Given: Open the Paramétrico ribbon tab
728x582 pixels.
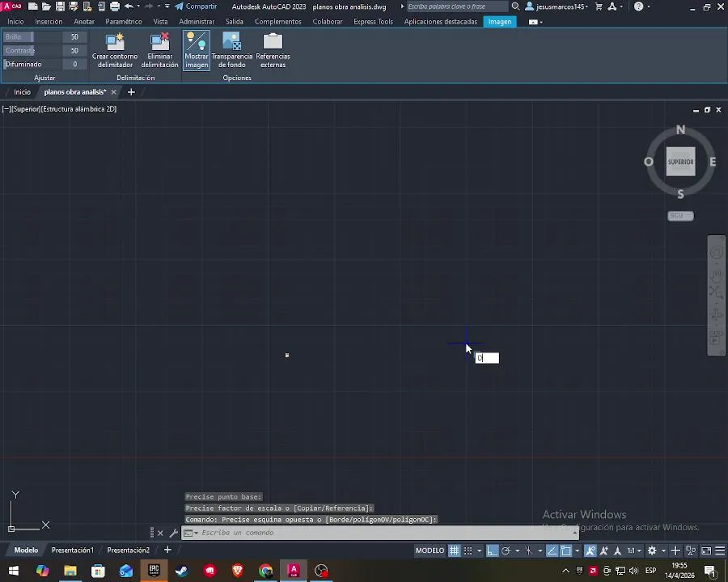Looking at the screenshot, I should pyautogui.click(x=124, y=22).
